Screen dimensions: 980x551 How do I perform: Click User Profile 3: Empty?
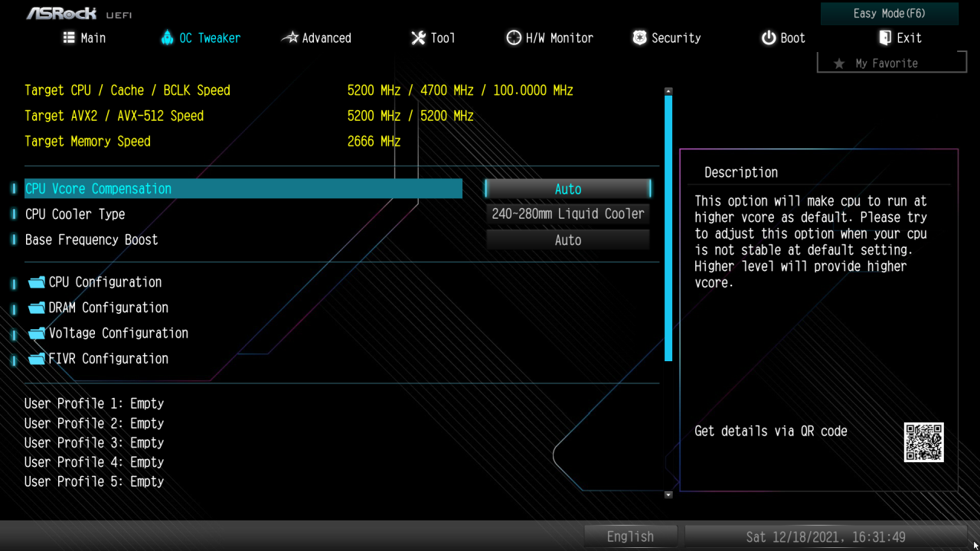tap(94, 442)
